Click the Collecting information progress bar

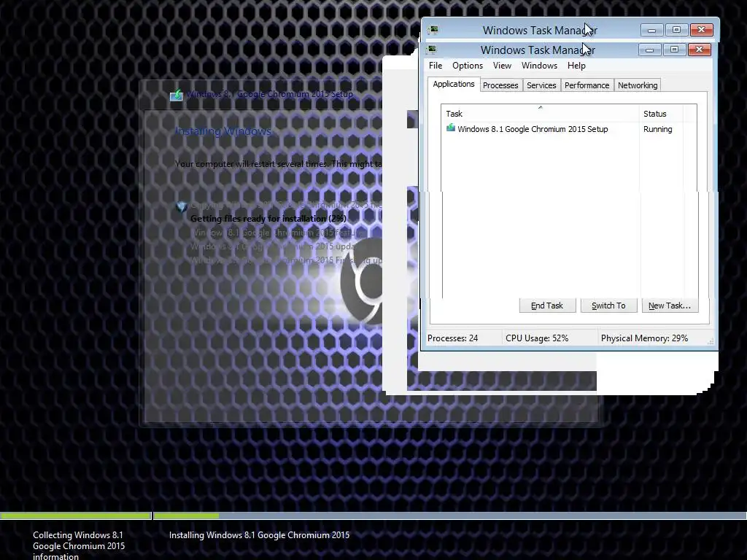click(75, 516)
